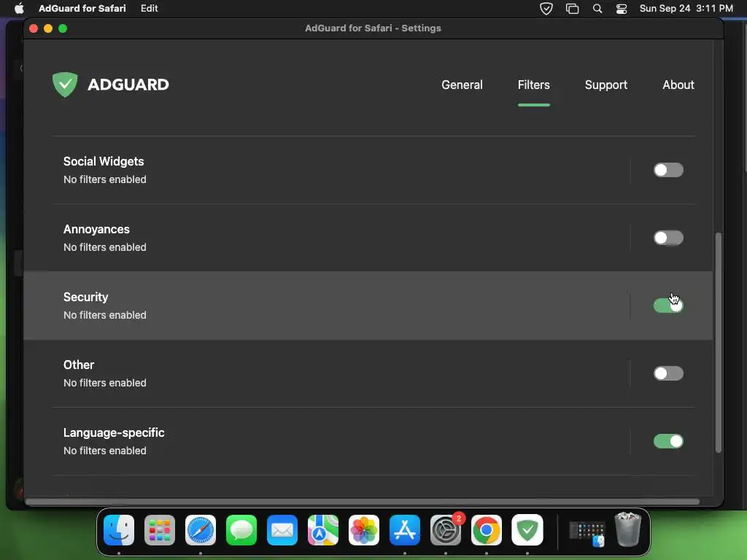Disable the Language-specific filter toggle
This screenshot has height=560, width=747.
[668, 441]
